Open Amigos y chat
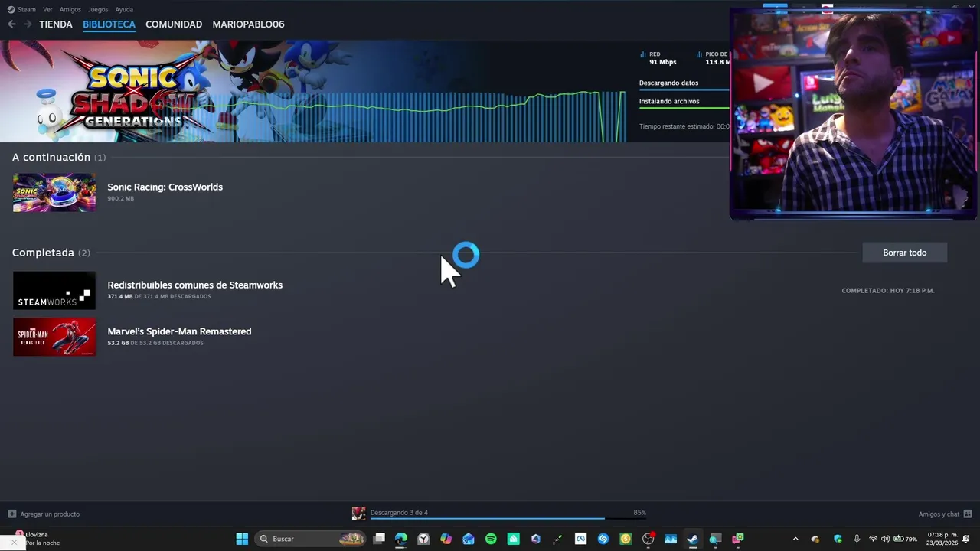 click(x=939, y=514)
